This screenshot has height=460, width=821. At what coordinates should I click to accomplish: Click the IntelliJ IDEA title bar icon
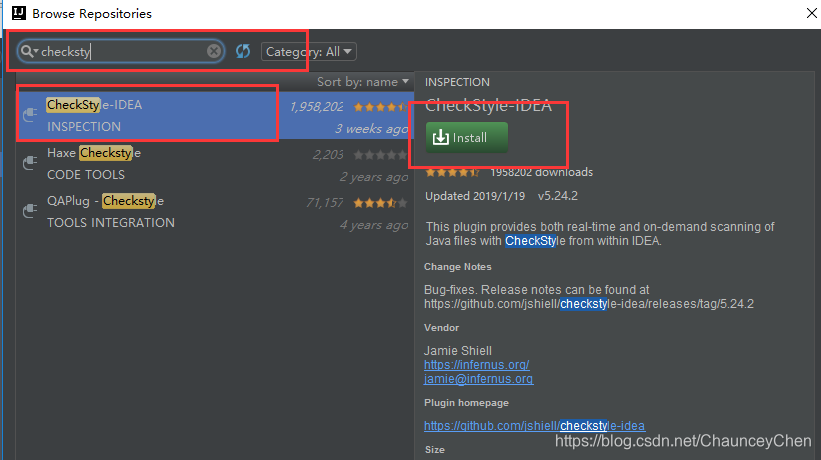point(18,13)
